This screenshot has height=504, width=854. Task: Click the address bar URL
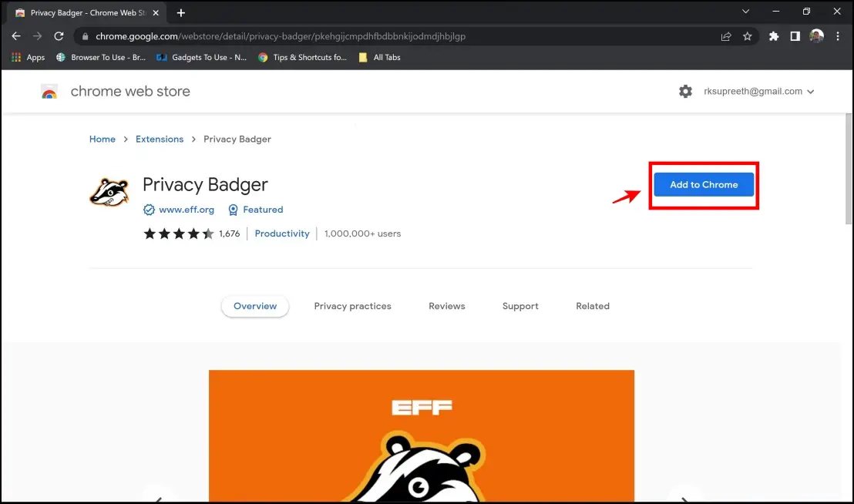click(281, 36)
